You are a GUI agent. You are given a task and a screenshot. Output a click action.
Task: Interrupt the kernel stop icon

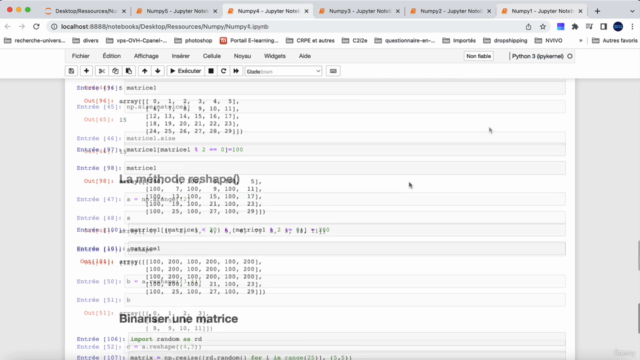pyautogui.click(x=211, y=71)
